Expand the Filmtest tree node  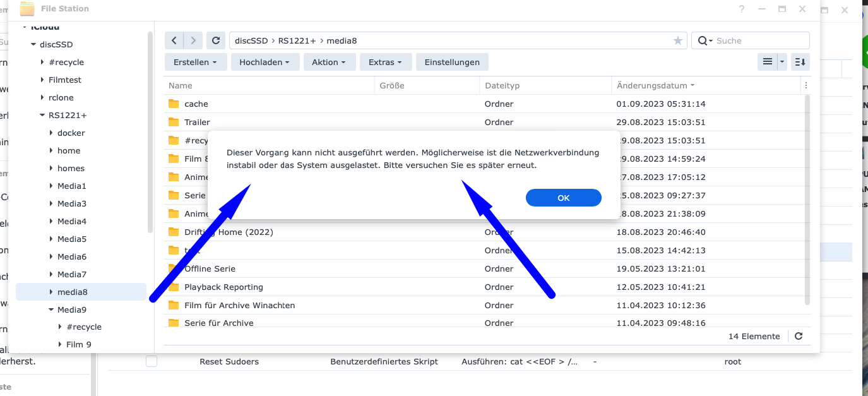point(42,80)
